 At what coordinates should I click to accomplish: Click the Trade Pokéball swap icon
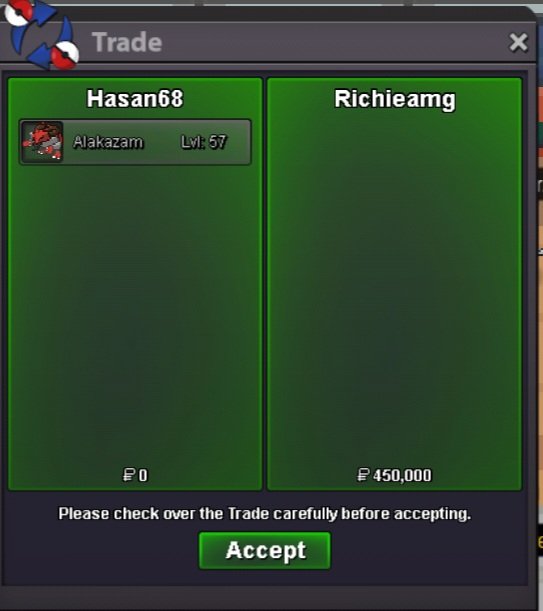42,34
